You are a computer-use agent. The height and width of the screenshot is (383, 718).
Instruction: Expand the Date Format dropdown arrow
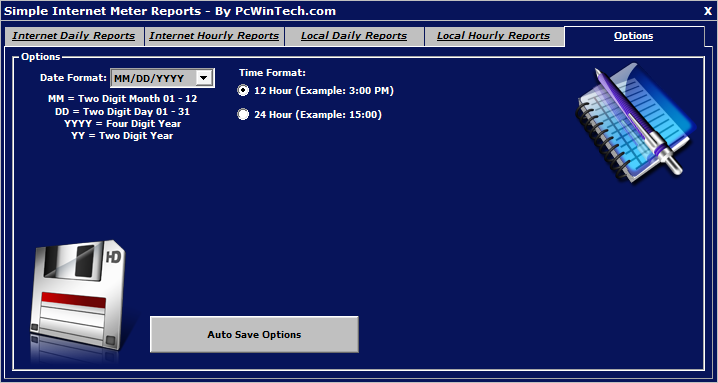pos(204,78)
